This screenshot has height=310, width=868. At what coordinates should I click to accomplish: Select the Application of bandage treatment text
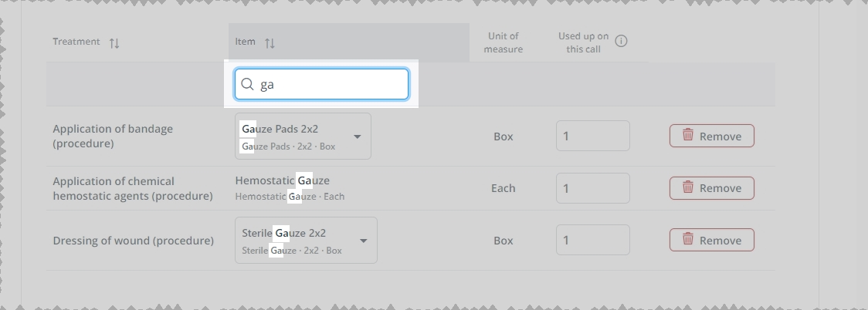[113, 136]
